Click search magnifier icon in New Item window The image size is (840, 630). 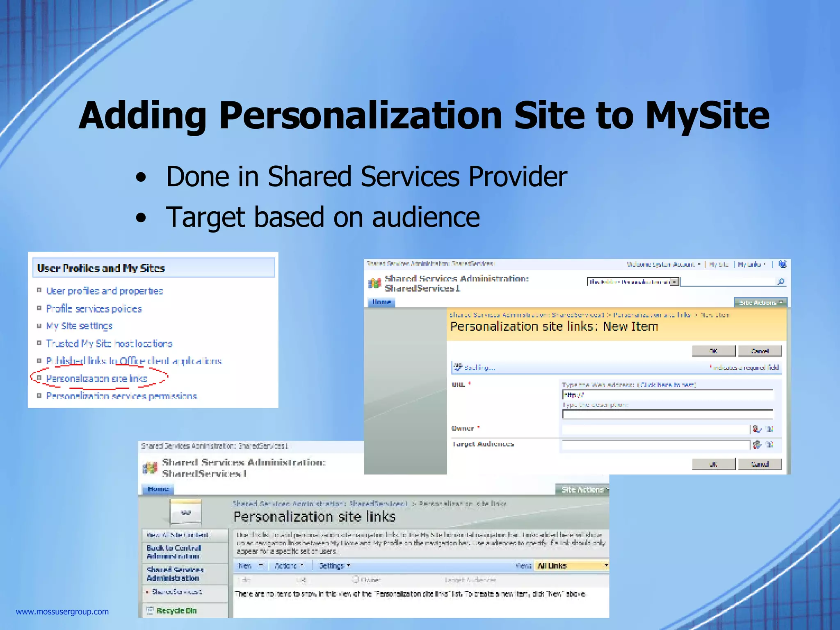(x=781, y=281)
